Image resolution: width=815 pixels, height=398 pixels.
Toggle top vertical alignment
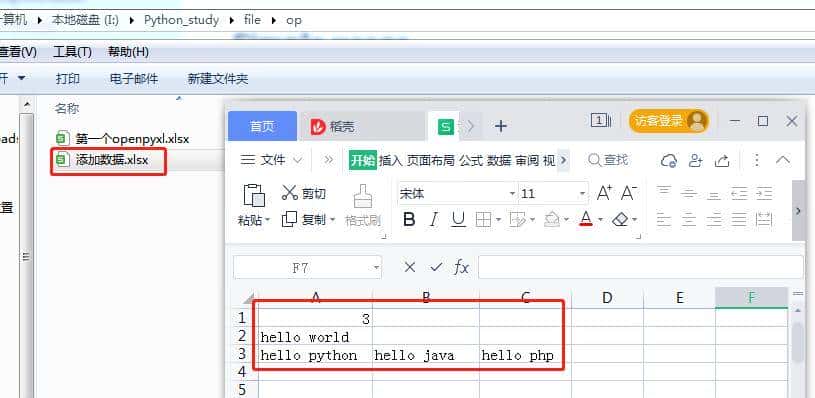coord(663,193)
